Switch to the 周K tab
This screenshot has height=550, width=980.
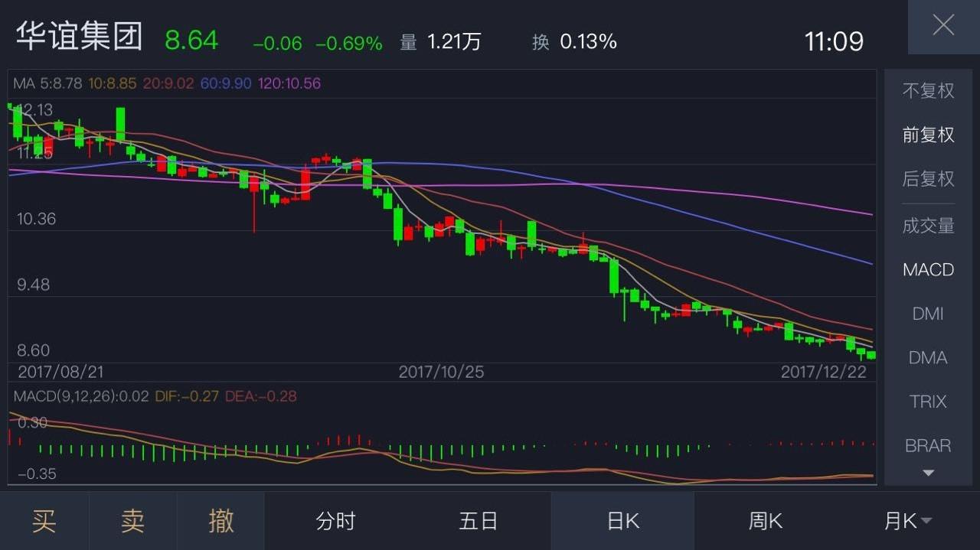766,521
